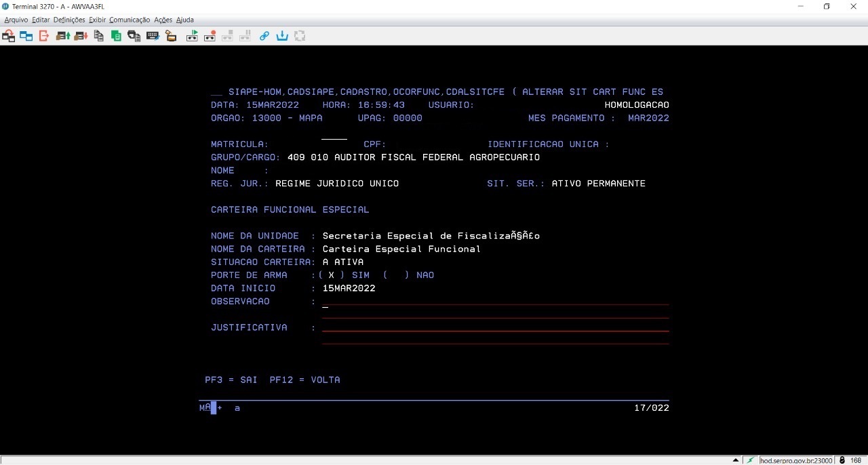The height and width of the screenshot is (465, 868).
Task: Open the keyboard remap icon
Action: click(x=152, y=36)
